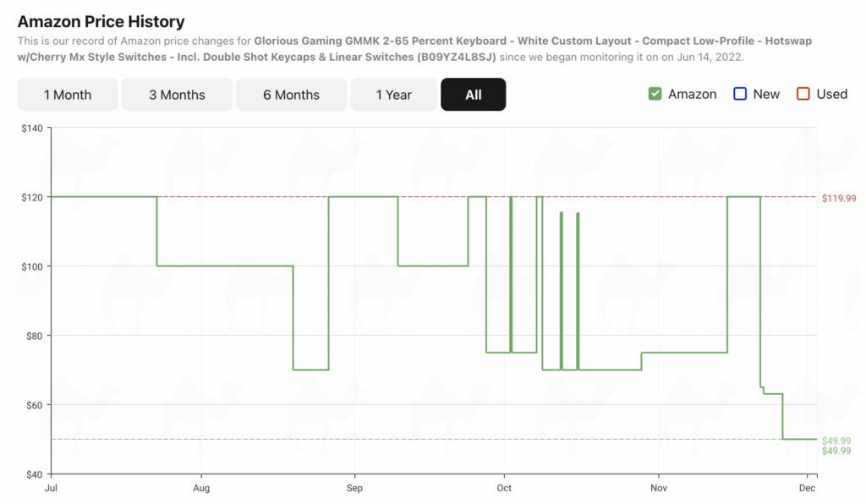Click the Used legend label text

[x=831, y=94]
